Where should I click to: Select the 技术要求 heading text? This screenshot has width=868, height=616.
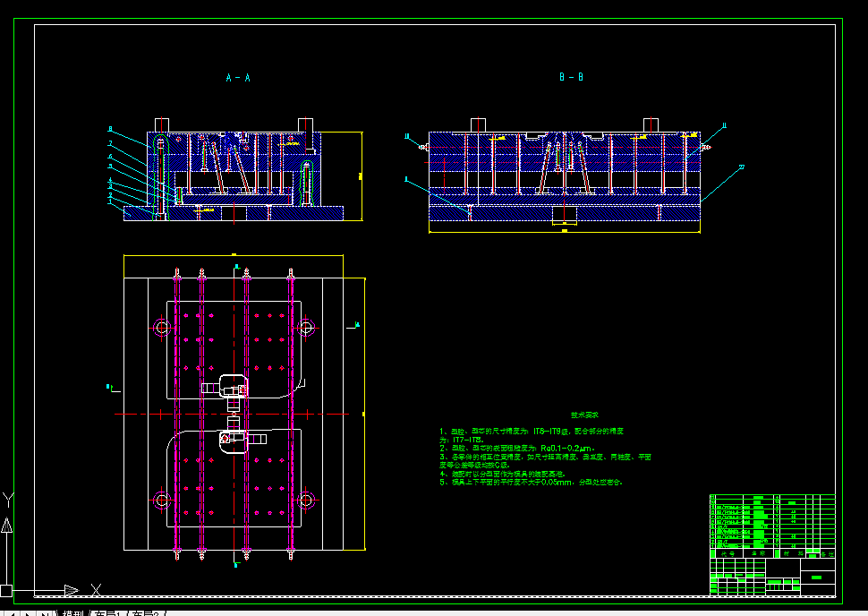pos(584,415)
